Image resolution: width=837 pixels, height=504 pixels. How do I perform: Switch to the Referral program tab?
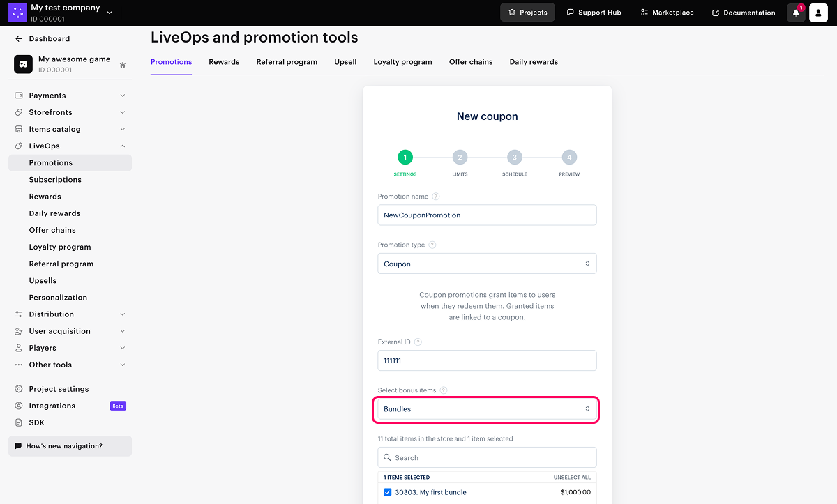tap(287, 62)
